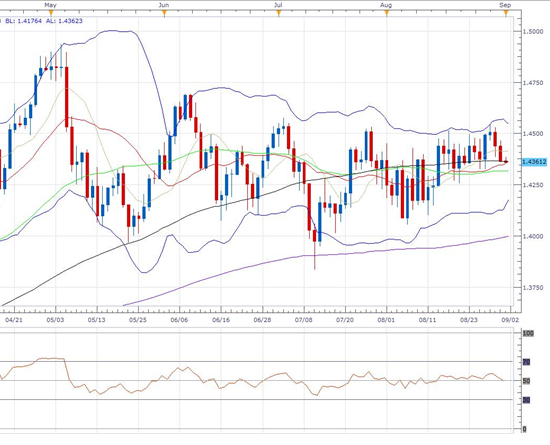550x445 pixels.
Task: Click the 07/08 date axis label
Action: pos(304,320)
